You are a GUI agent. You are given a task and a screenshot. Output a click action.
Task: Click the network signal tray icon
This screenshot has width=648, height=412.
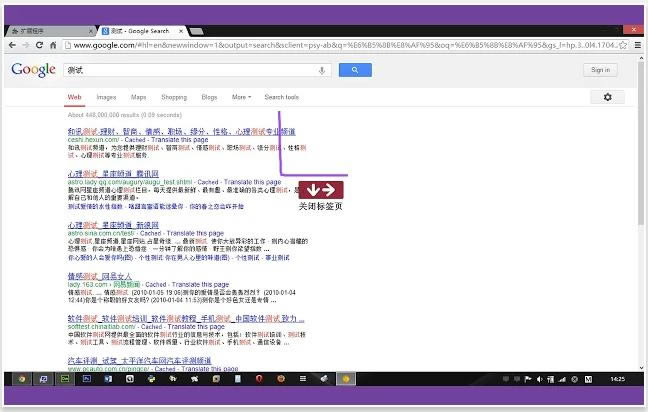[562, 379]
